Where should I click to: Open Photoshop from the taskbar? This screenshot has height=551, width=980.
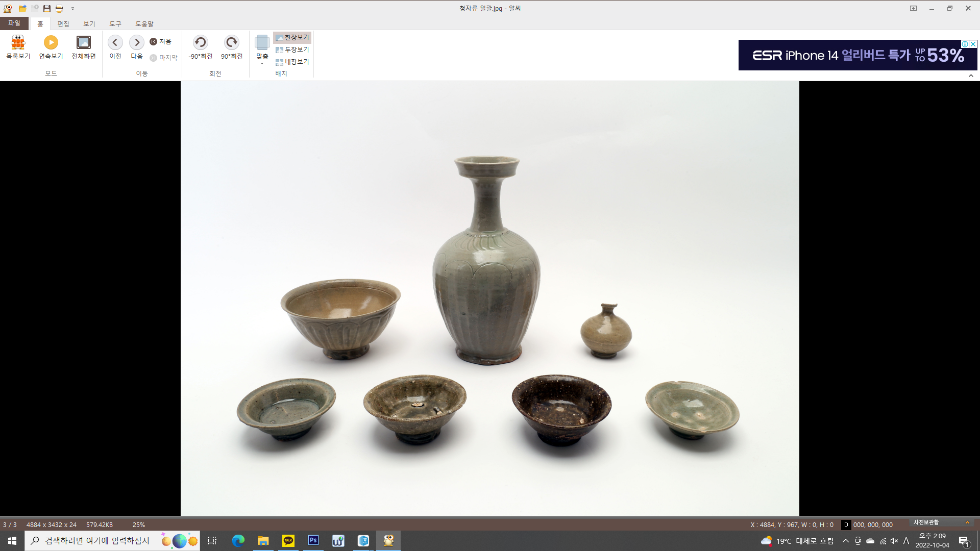(x=313, y=540)
